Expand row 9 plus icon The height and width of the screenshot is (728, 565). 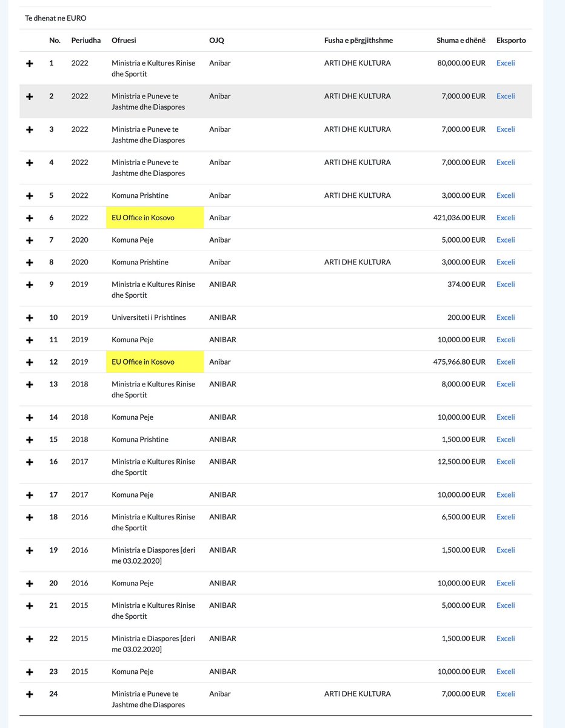pos(30,285)
